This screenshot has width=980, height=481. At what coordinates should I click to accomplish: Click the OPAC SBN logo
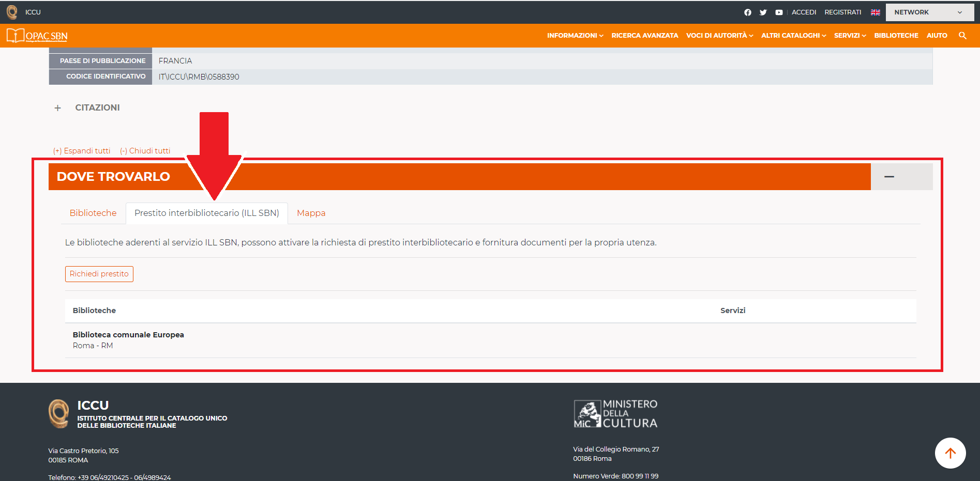[37, 36]
